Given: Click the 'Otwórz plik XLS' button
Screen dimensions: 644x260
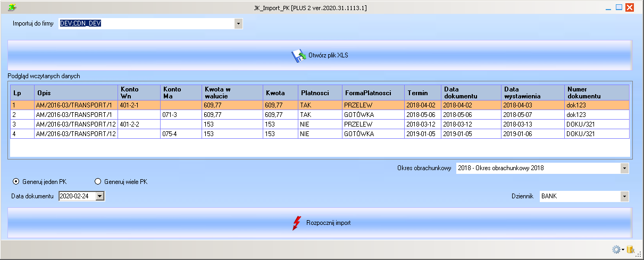Looking at the screenshot, I should coord(320,55).
